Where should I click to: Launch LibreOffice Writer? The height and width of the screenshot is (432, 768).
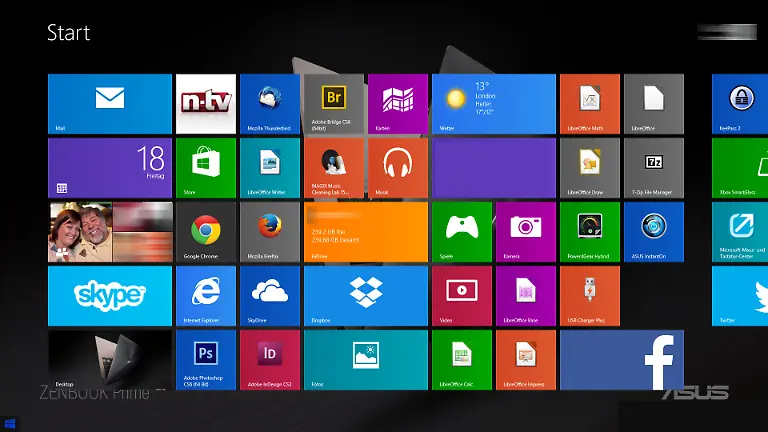tap(270, 167)
